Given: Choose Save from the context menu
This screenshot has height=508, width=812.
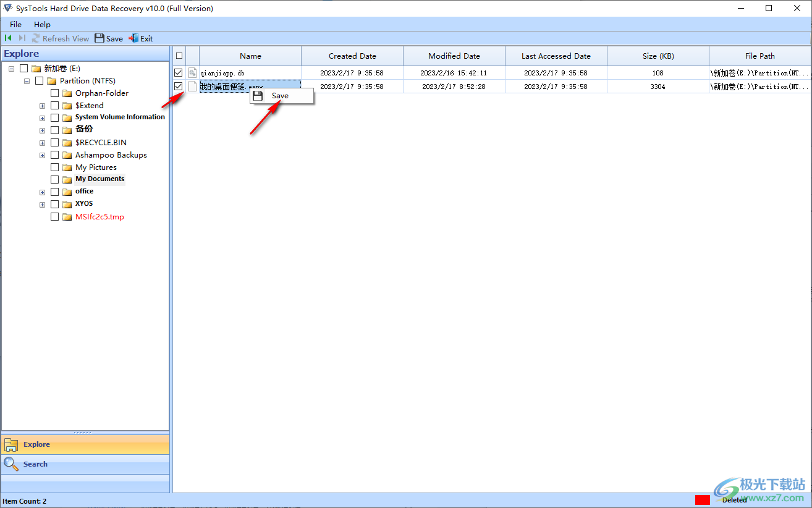Looking at the screenshot, I should 282,96.
